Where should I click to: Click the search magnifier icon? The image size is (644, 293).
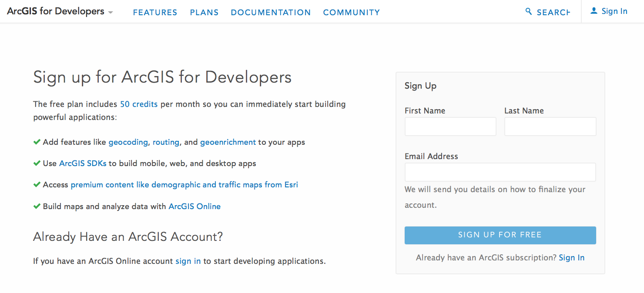[529, 12]
